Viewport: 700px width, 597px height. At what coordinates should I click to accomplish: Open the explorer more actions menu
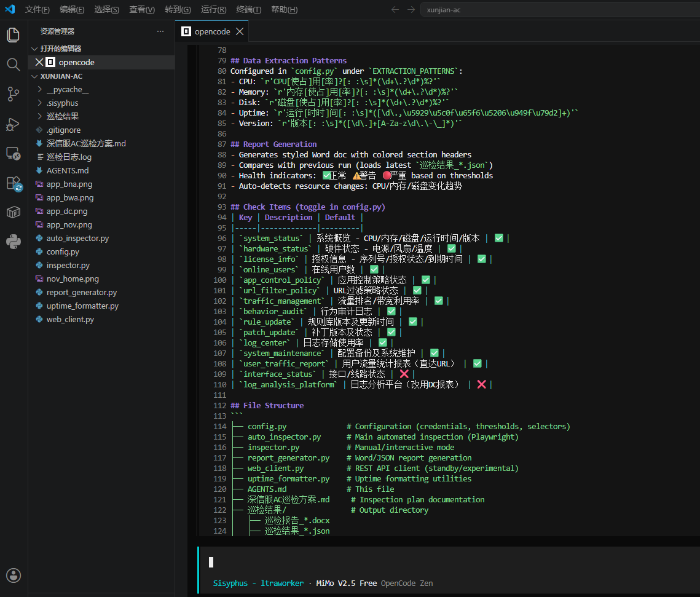[x=160, y=31]
